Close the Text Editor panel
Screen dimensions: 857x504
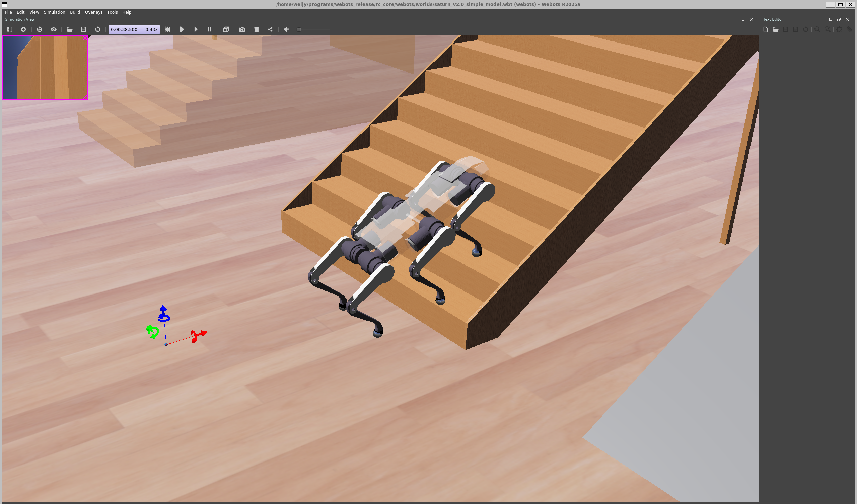click(x=848, y=19)
